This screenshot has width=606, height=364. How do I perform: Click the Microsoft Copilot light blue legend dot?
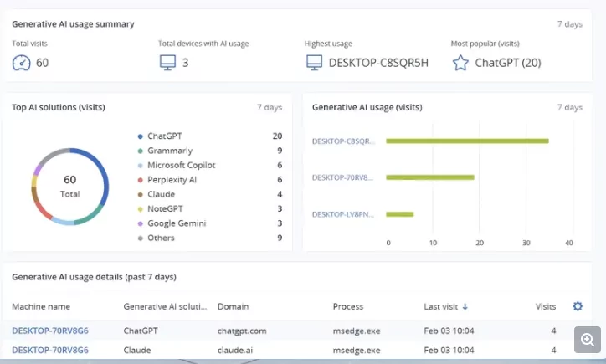point(141,166)
